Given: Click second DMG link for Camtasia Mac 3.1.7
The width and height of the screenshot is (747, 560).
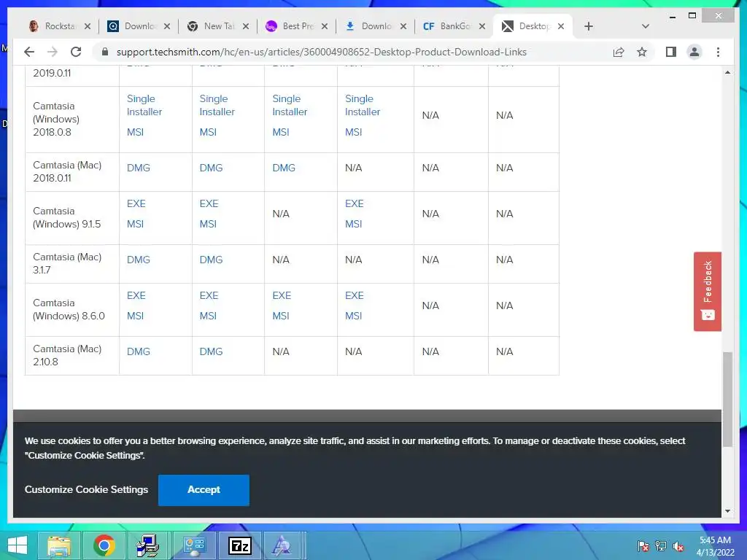Looking at the screenshot, I should [211, 260].
